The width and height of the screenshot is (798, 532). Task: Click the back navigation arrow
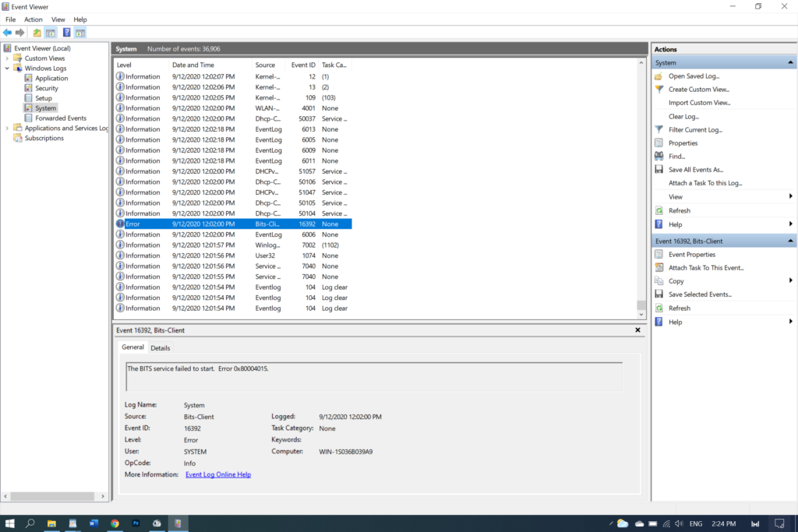tap(7, 33)
